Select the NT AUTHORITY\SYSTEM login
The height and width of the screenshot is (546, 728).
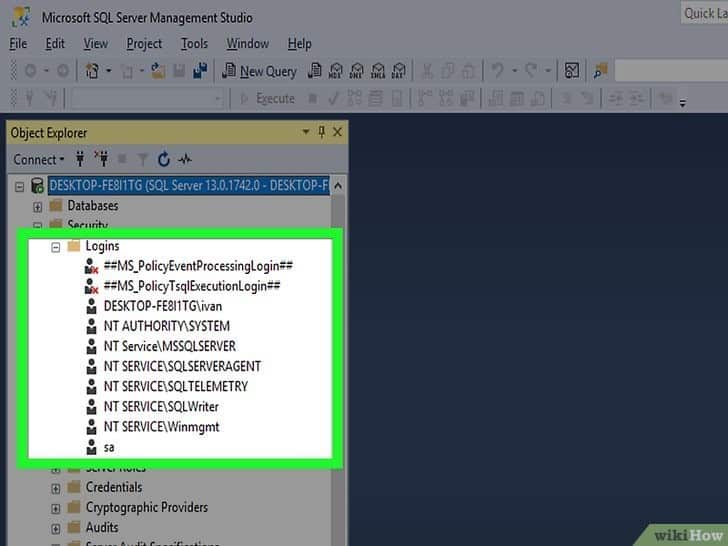[167, 326]
